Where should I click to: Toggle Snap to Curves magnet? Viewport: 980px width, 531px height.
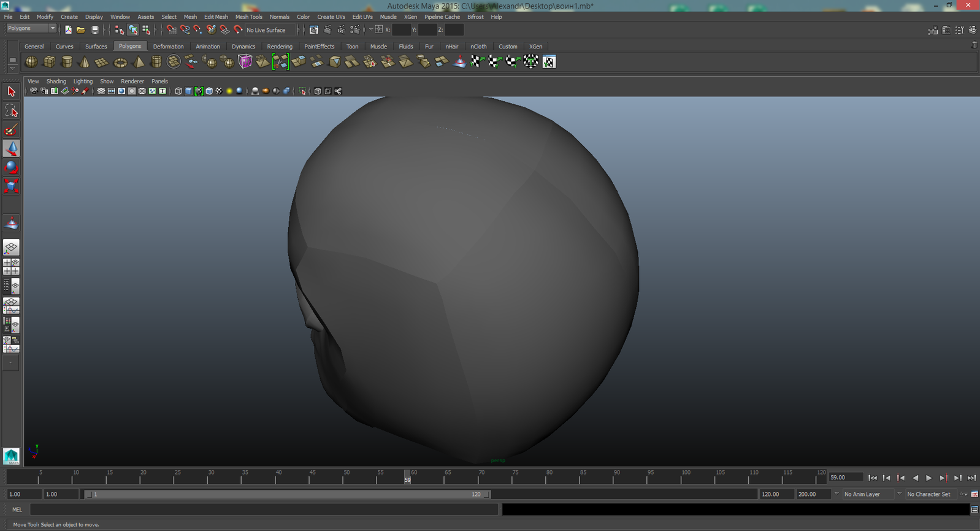tap(185, 29)
